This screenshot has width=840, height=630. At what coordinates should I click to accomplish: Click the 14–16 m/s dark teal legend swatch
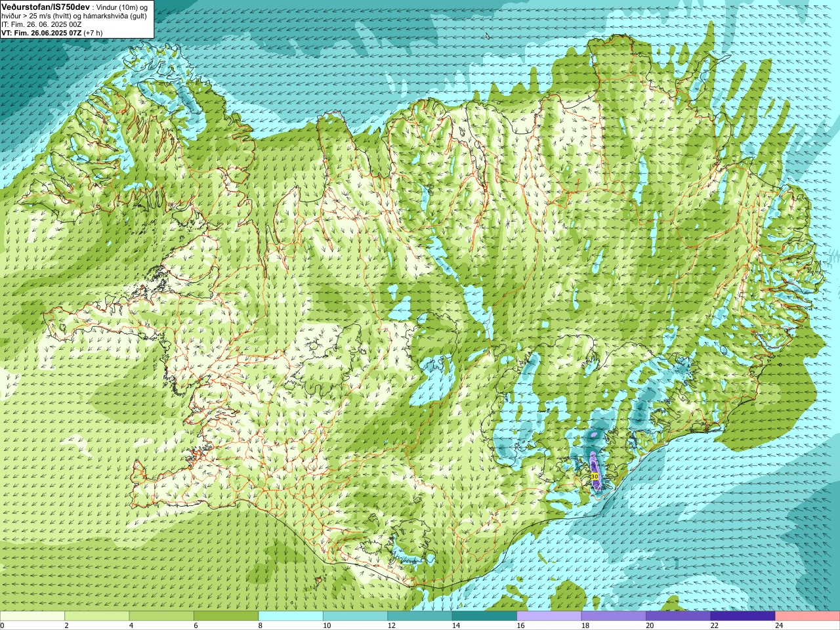coord(484,616)
